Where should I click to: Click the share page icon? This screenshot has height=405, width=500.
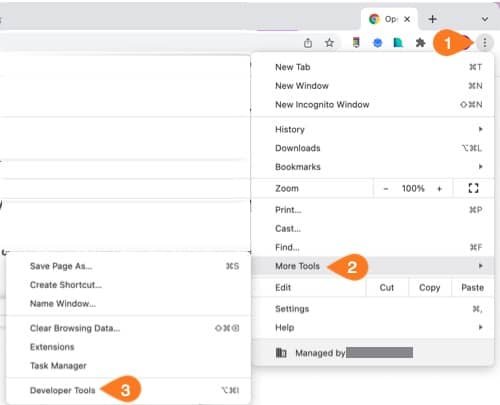[308, 43]
